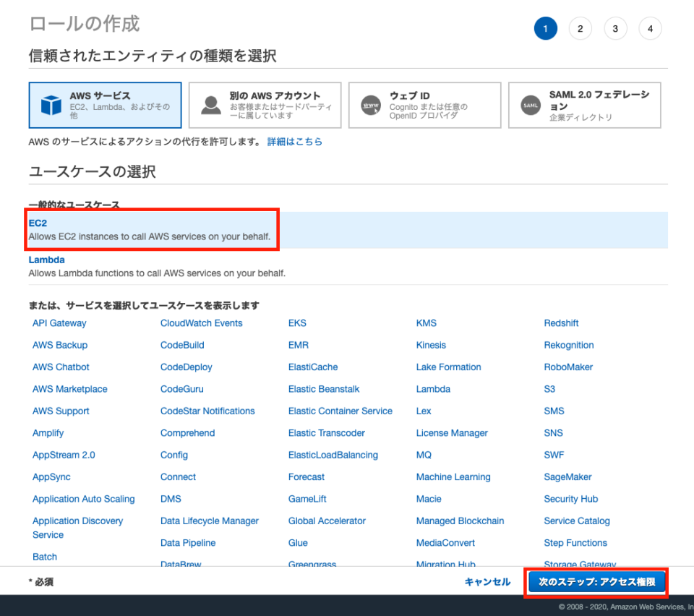Screen dimensions: 694x616
Task: Select the AWS Chatbot service
Action: (x=61, y=367)
